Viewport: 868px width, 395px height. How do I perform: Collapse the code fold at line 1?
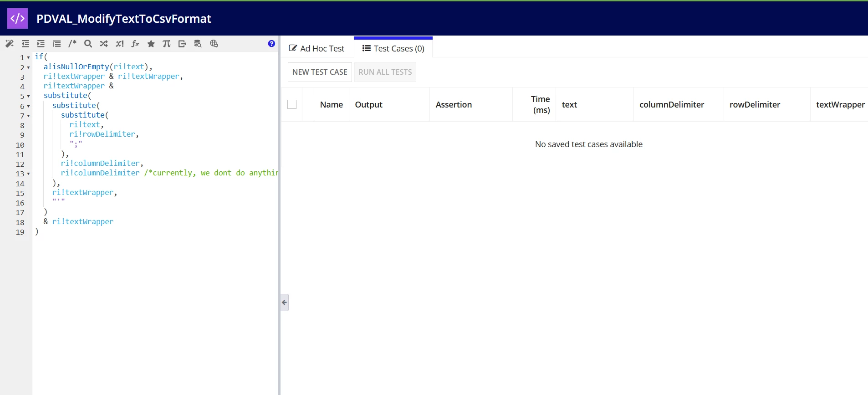(x=28, y=57)
